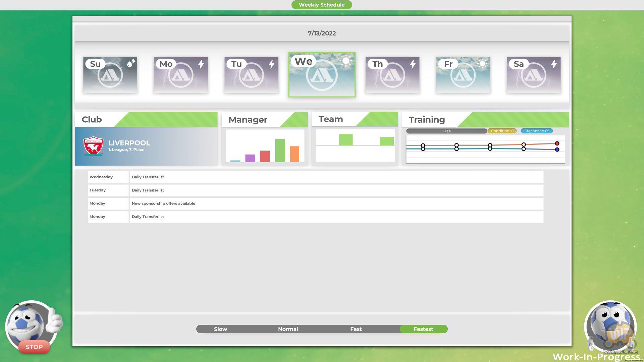Open Wednesday Daily Transferlist entry
644x362 pixels.
coord(148,177)
